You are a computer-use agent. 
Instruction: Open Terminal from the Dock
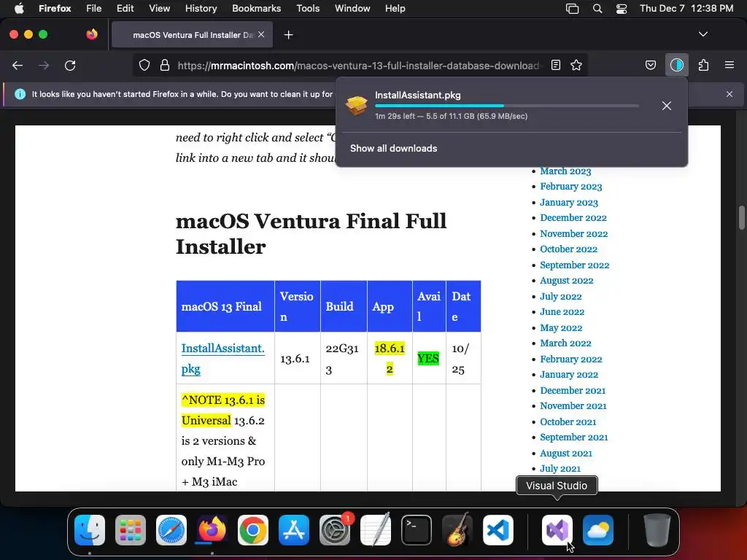coord(417,530)
